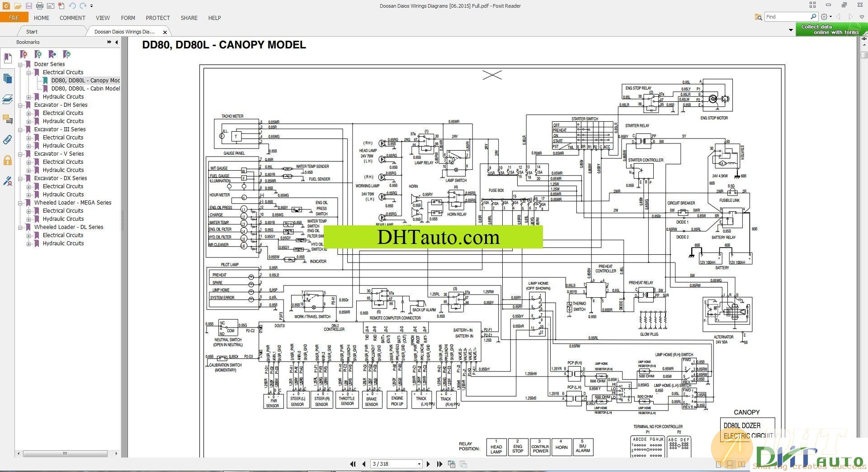Viewport: 868px width, 472px height.
Task: Switch to the VIEW ribbon tab
Action: (x=103, y=18)
